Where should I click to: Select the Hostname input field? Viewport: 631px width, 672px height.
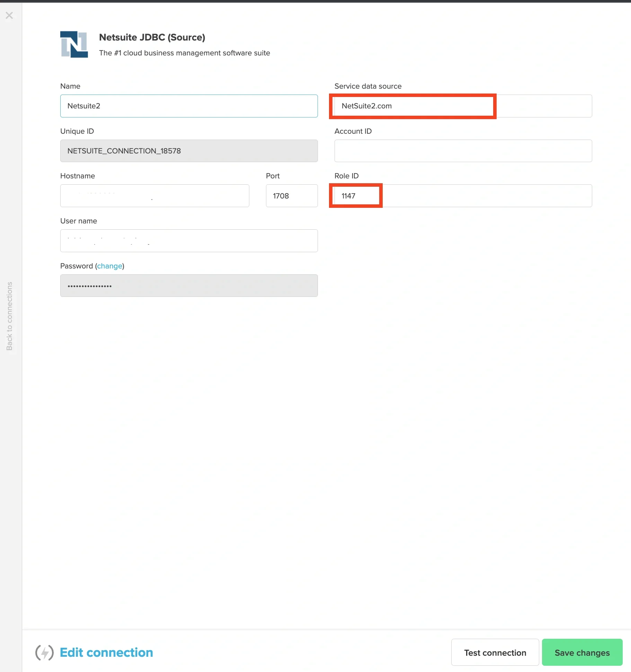(154, 195)
